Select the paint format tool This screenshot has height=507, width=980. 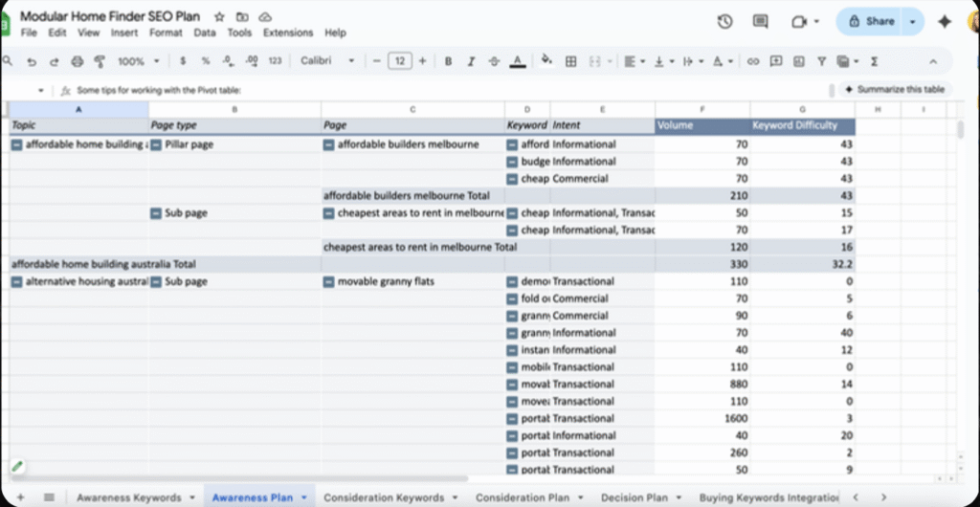point(99,61)
